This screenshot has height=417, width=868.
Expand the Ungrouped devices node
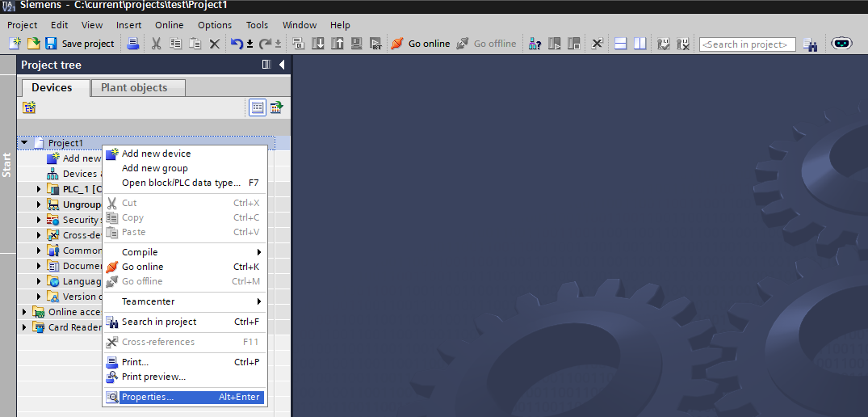coord(39,204)
